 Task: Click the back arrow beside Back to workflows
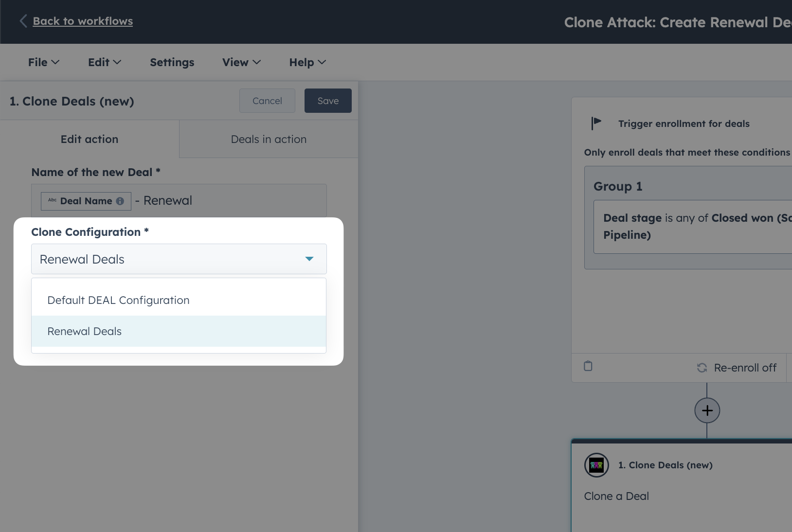pos(22,21)
